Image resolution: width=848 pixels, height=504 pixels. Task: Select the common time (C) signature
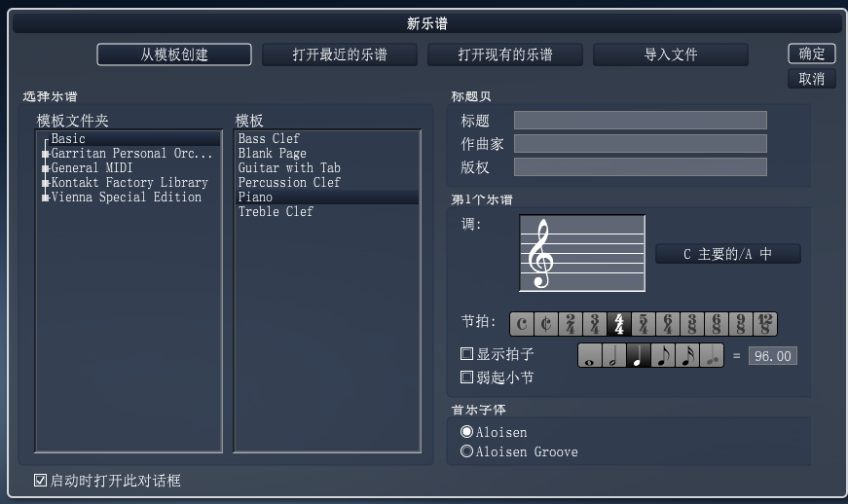click(x=522, y=324)
